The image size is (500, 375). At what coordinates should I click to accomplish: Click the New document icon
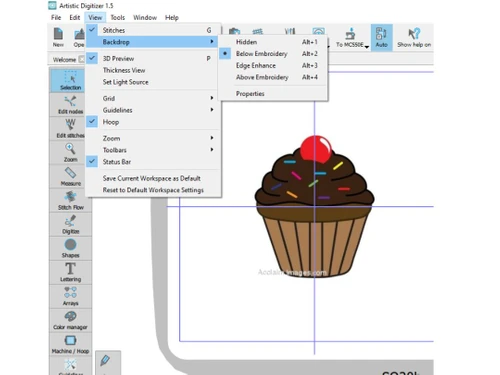58,37
